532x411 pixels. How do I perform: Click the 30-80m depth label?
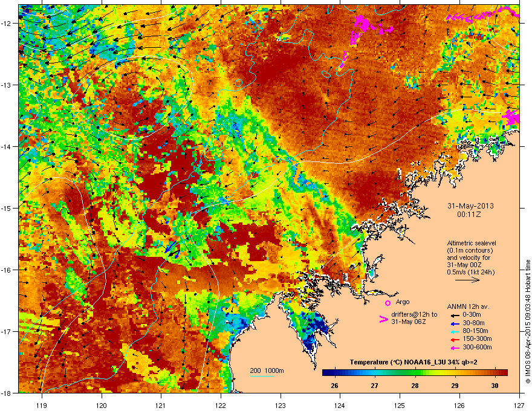pos(473,323)
